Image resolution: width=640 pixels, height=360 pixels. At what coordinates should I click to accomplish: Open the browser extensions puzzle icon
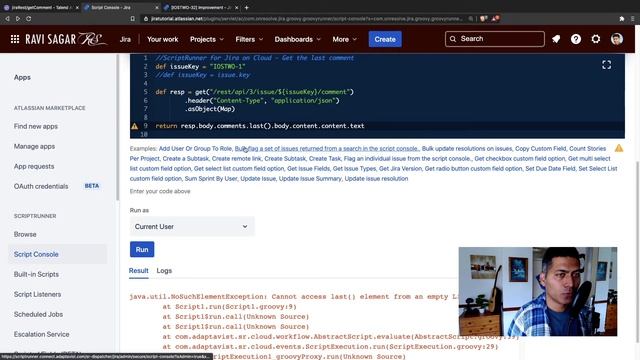coord(622,18)
